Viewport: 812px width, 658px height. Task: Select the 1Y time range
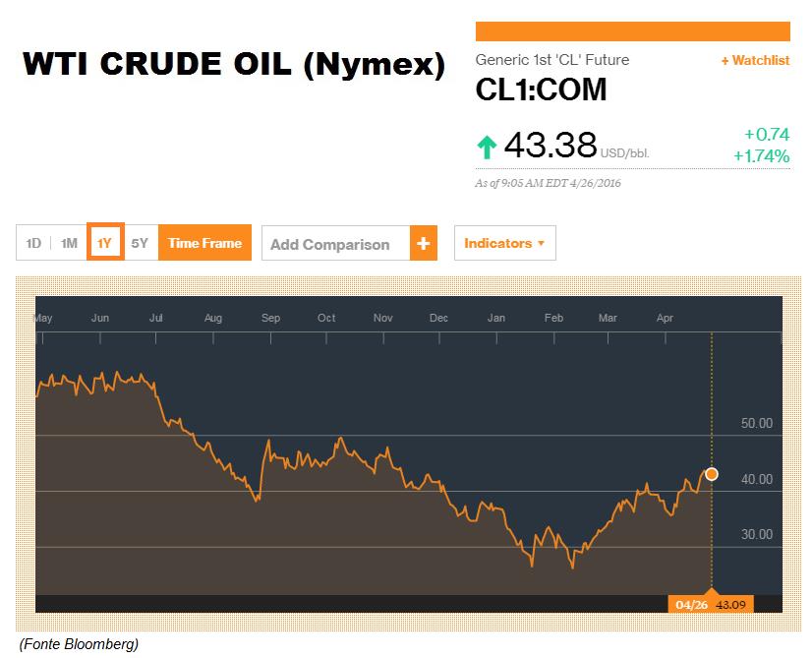pos(105,243)
